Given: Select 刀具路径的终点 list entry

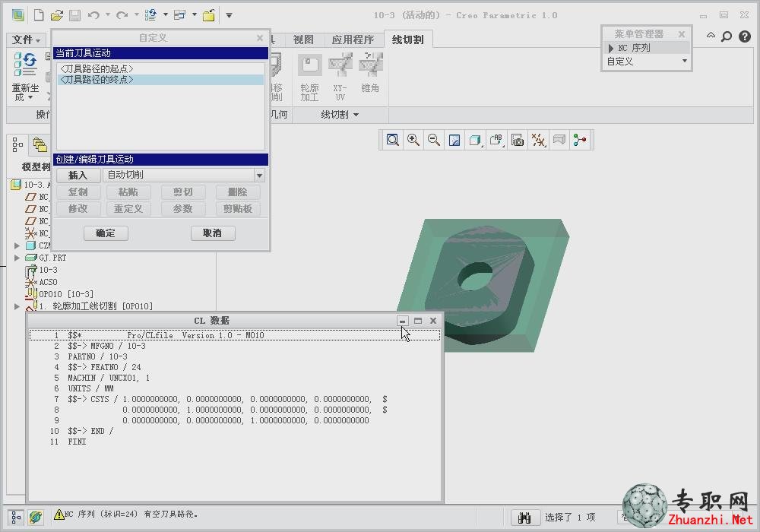Looking at the screenshot, I should pyautogui.click(x=161, y=80).
